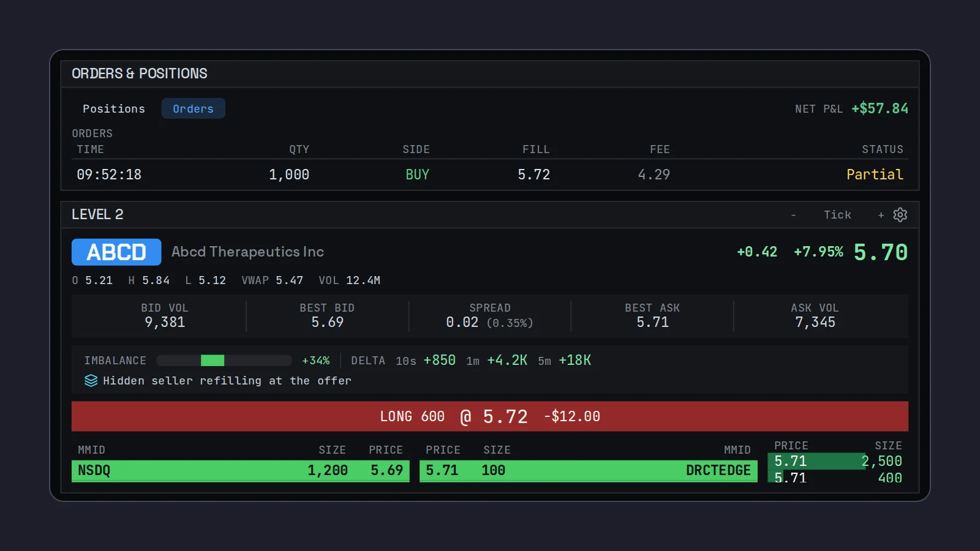Click the 5m delta value +18K
980x551 pixels.
coord(575,360)
